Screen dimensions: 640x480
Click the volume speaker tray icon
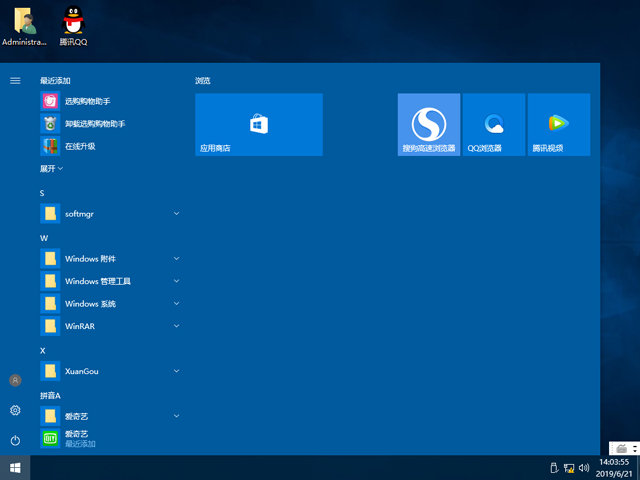click(583, 467)
